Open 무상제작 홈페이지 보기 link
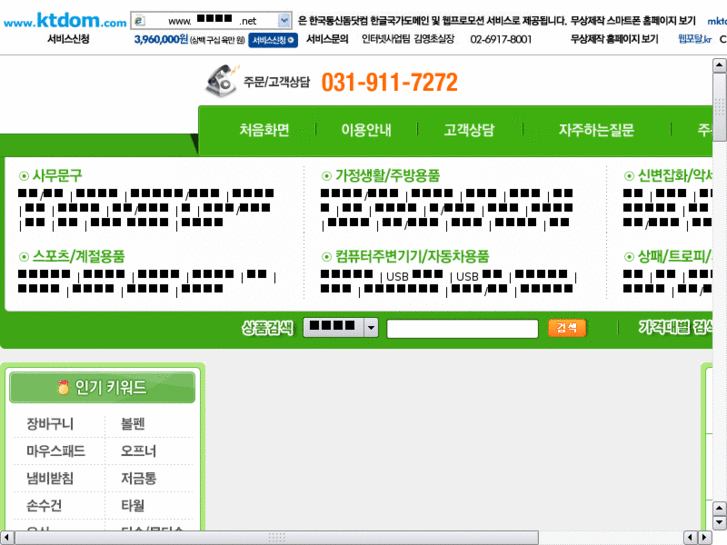Screen dimensions: 727x545 point(614,39)
